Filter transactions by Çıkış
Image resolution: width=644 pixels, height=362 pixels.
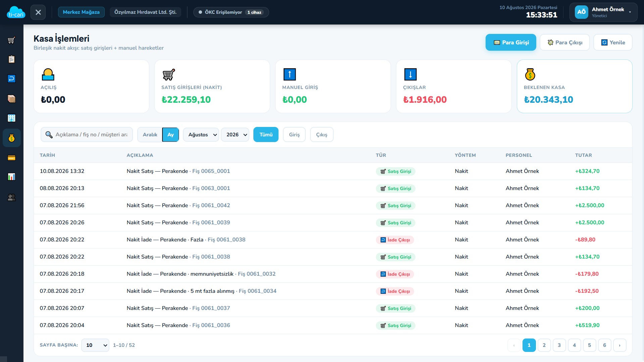321,135
